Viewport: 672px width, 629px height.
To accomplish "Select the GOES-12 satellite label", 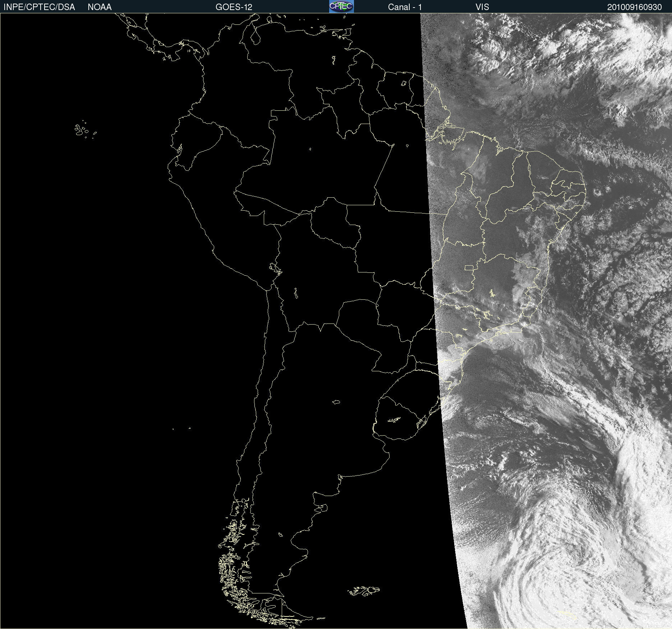I will coord(234,7).
